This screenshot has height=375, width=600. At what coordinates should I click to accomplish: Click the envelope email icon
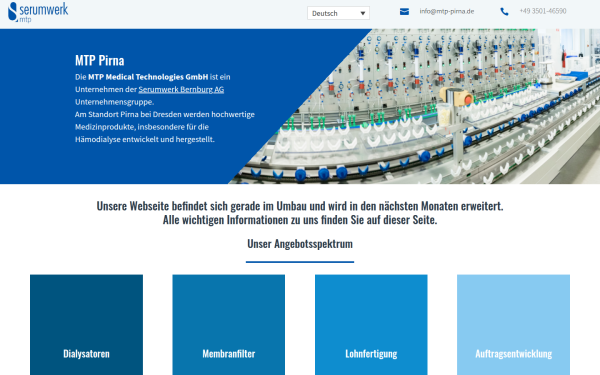[x=404, y=12]
